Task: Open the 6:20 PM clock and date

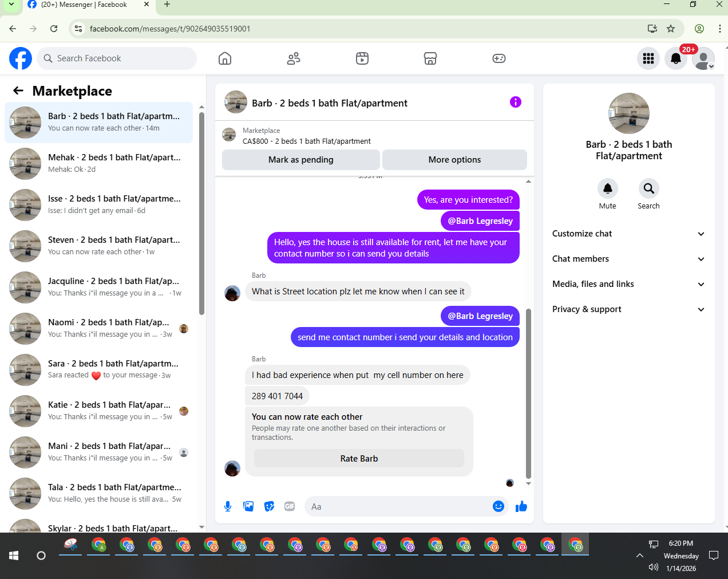Action: click(x=681, y=556)
